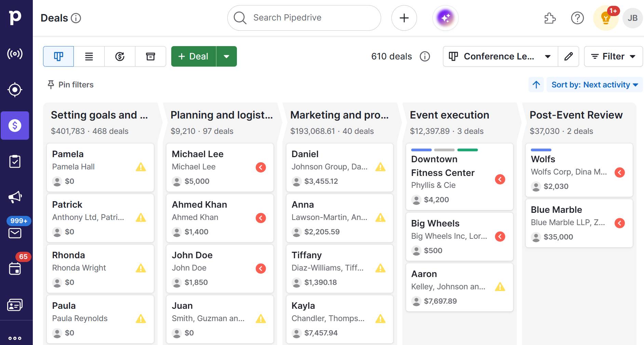The image size is (644, 345).
Task: Open the JB account avatar menu
Action: (x=632, y=18)
